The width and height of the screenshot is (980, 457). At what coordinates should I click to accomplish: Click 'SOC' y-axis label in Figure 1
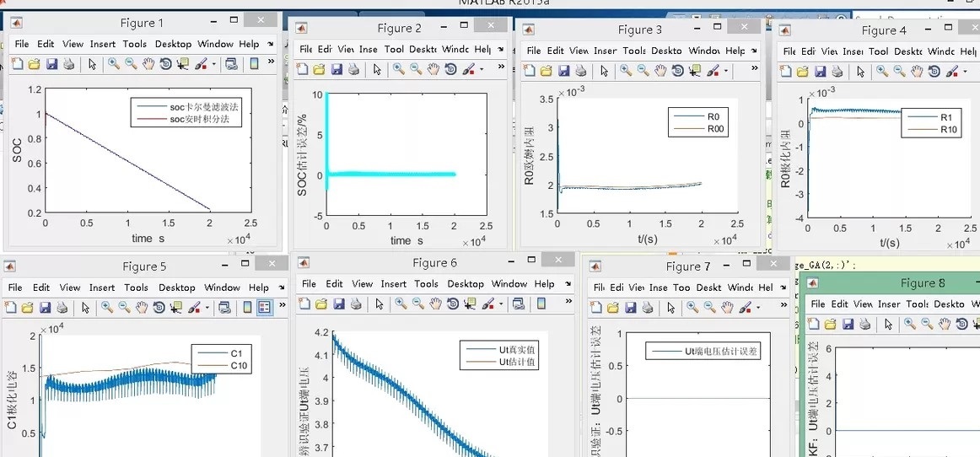point(18,151)
